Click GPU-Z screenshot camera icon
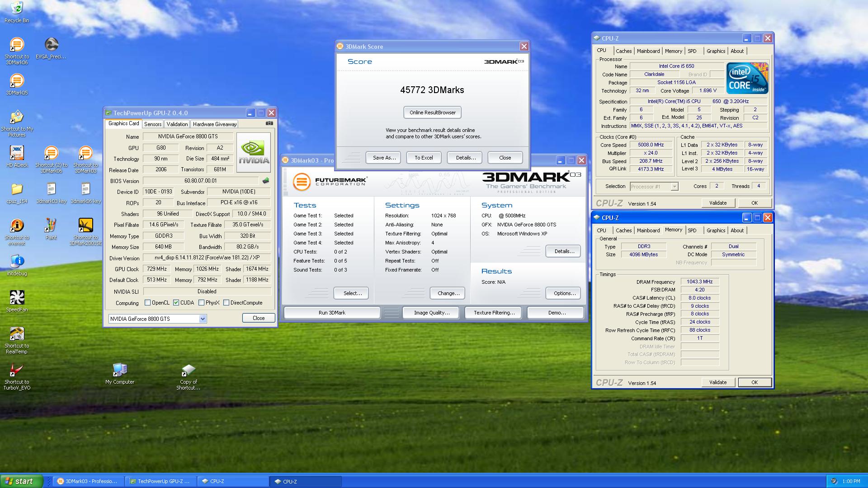 [x=269, y=123]
